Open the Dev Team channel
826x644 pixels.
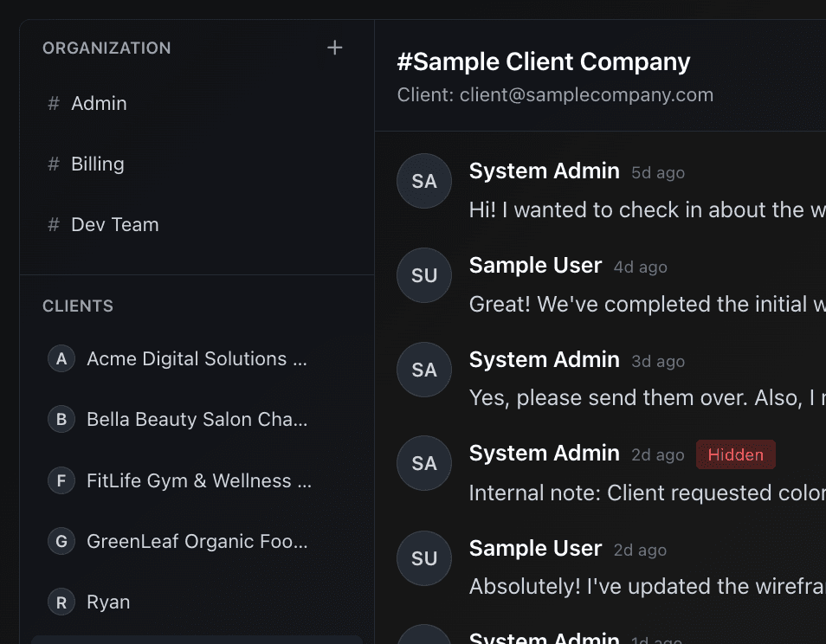click(x=197, y=225)
